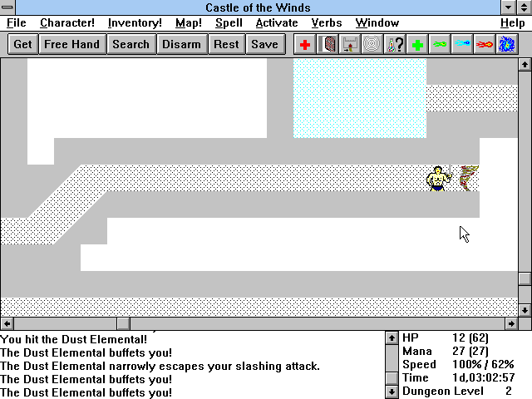The image size is (532, 399).
Task: Click the message log scroll up arrow
Action: coord(392,338)
